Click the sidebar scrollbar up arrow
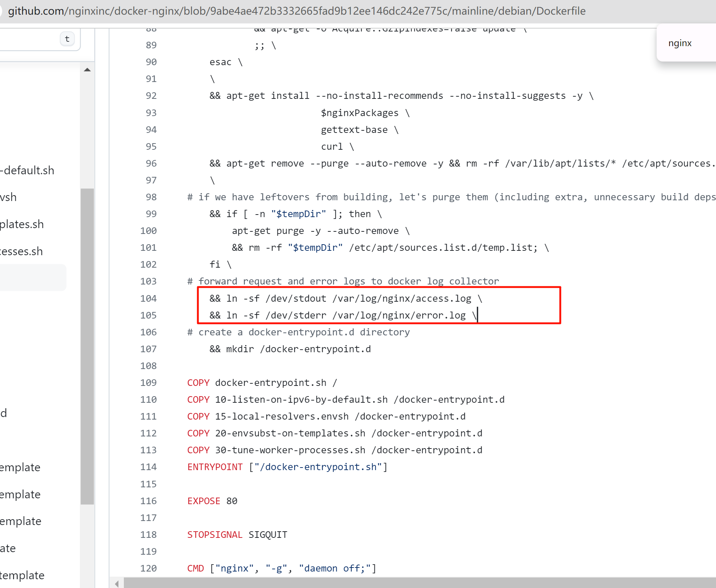Viewport: 716px width, 588px height. [x=87, y=70]
